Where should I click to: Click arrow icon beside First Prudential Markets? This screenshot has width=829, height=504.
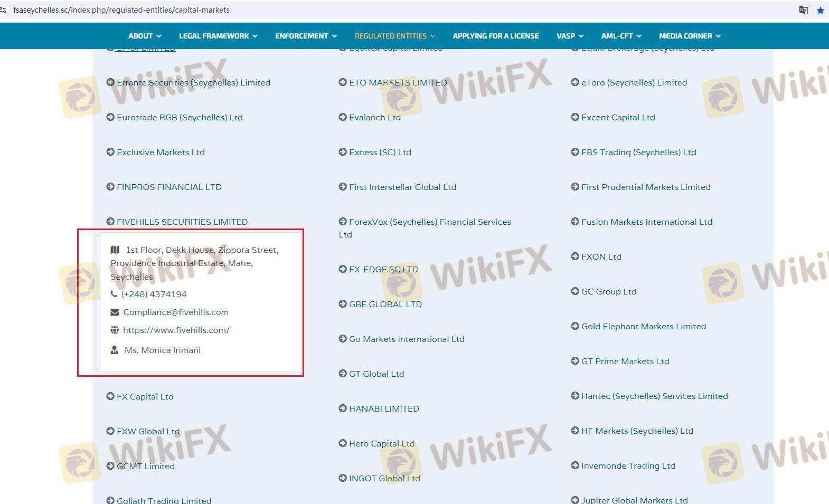click(575, 187)
